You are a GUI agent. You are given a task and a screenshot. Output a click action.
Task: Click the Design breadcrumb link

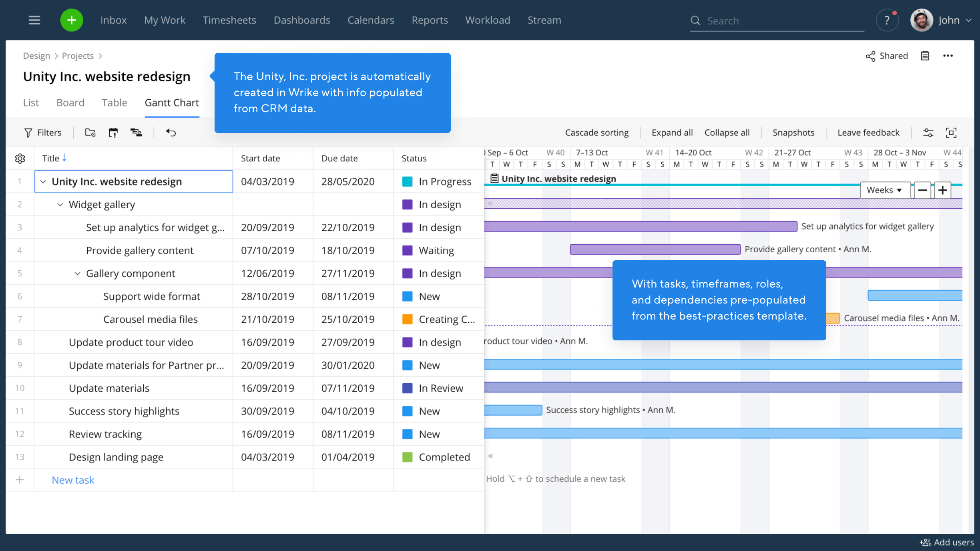point(36,56)
